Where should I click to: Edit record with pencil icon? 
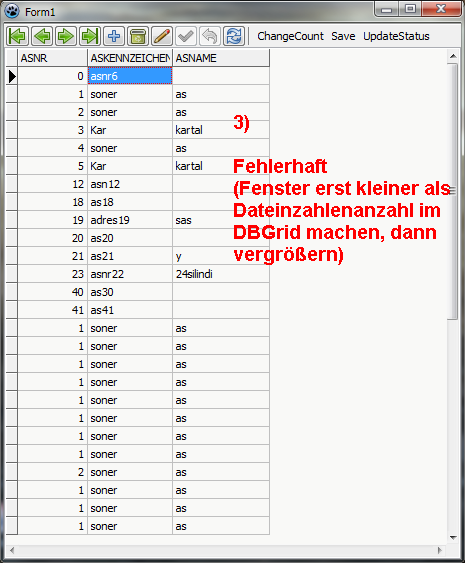pos(162,36)
